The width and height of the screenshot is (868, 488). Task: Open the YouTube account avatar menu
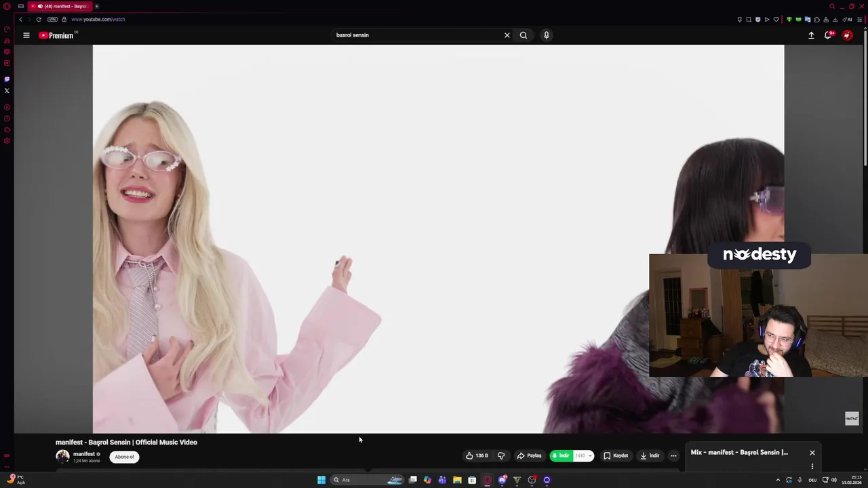[x=847, y=35]
